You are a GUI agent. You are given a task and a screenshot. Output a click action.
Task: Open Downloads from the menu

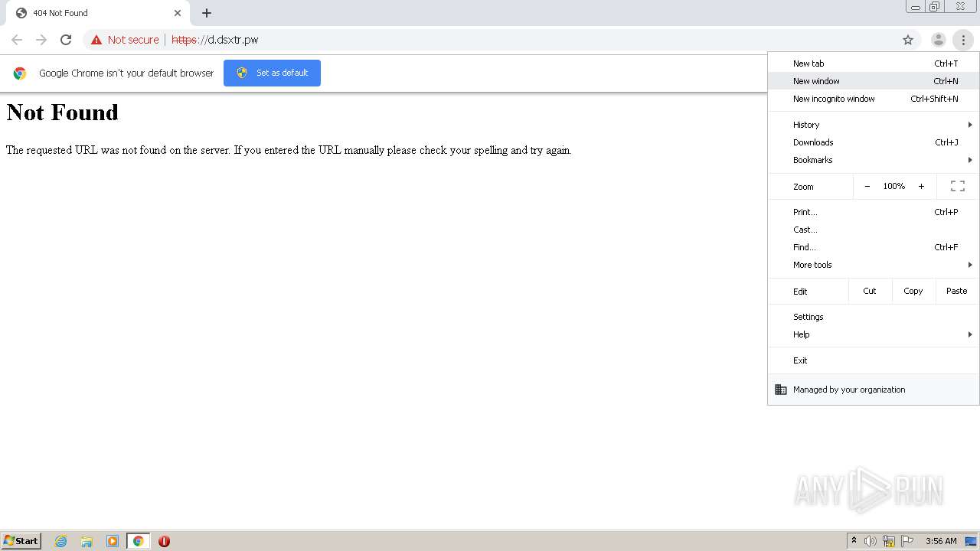(x=874, y=142)
